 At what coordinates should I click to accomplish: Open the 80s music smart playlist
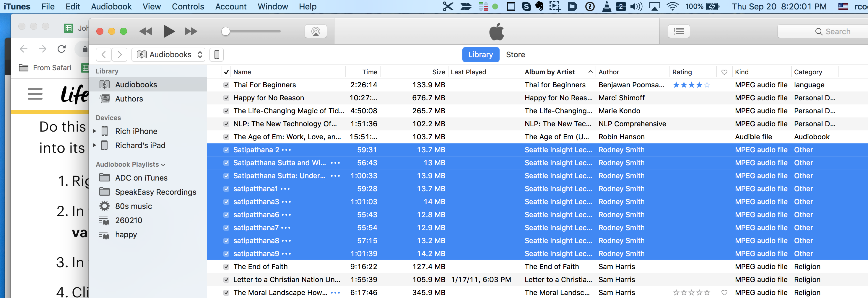[148, 206]
